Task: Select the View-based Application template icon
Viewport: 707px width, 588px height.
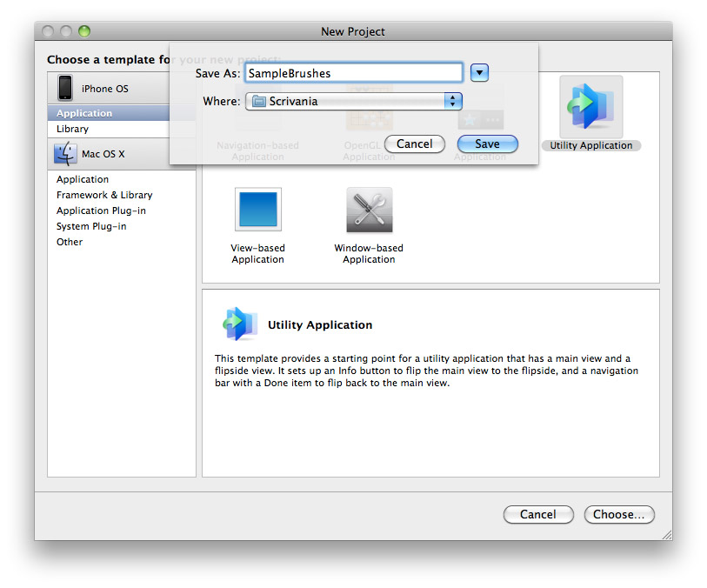Action: [258, 210]
